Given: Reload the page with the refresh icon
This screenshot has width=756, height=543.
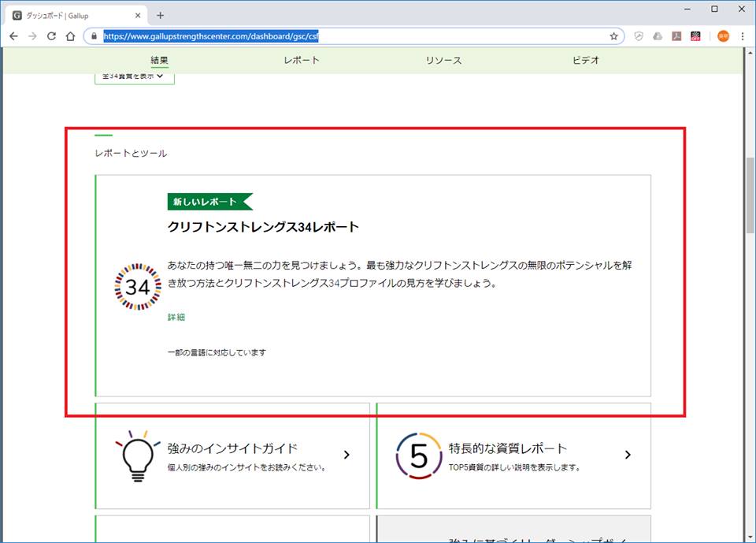Looking at the screenshot, I should pyautogui.click(x=51, y=36).
